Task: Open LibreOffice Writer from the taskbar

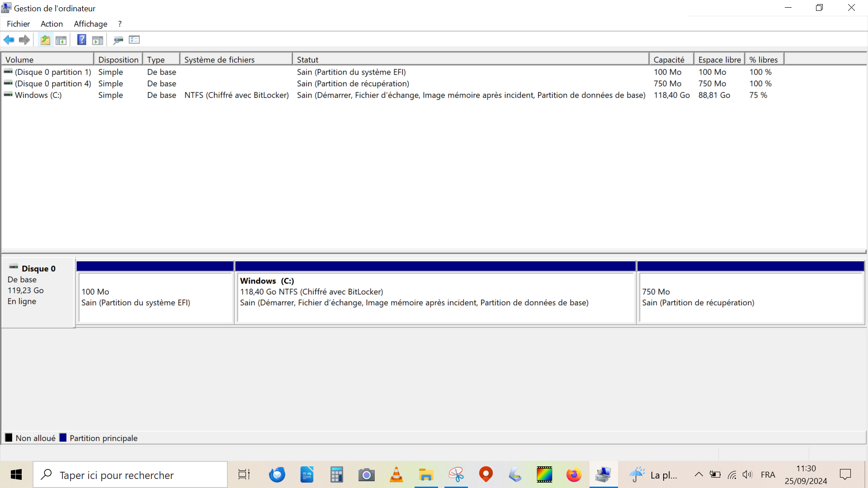Action: [307, 474]
